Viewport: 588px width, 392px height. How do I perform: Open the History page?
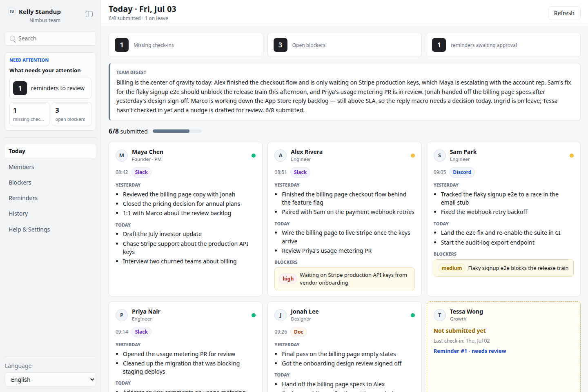click(x=50, y=214)
